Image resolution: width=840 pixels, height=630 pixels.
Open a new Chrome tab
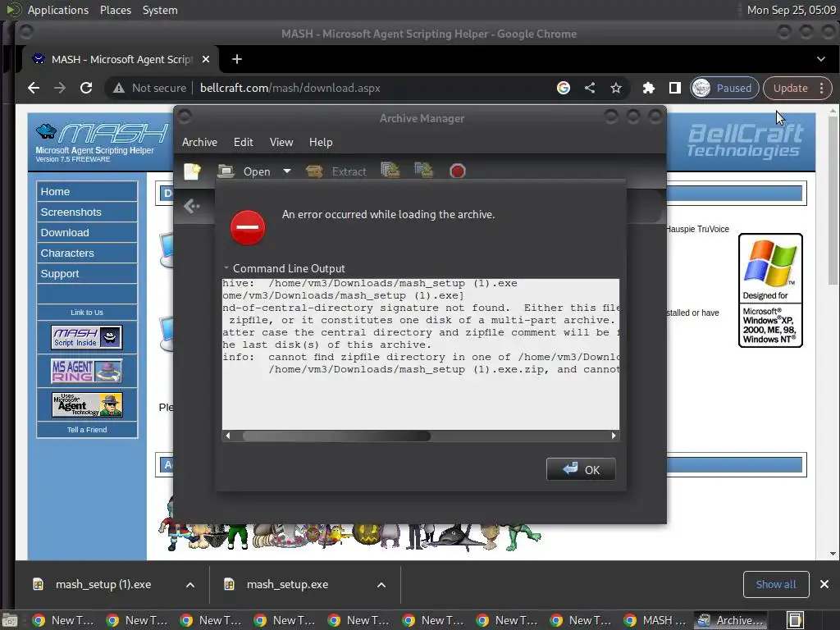(x=237, y=59)
